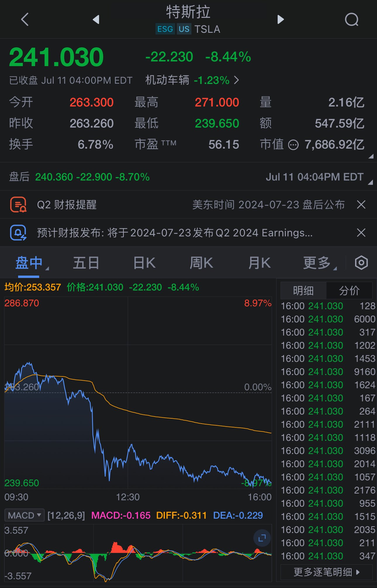
Task: Switch to the 五日 chart tab
Action: pos(86,263)
